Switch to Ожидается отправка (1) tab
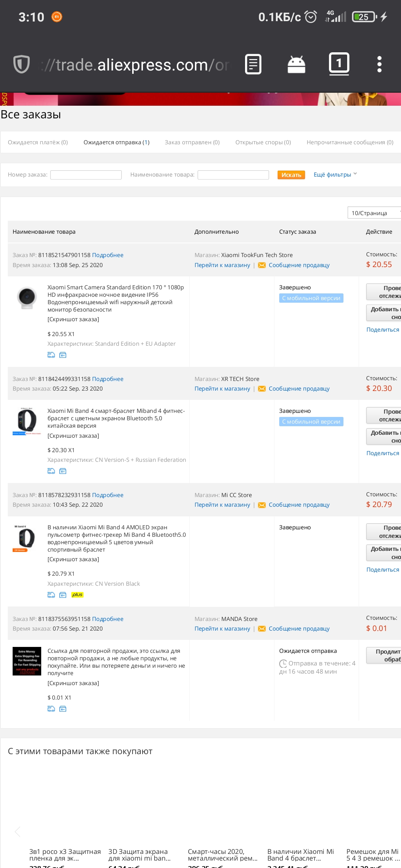401x868 pixels. tap(117, 142)
